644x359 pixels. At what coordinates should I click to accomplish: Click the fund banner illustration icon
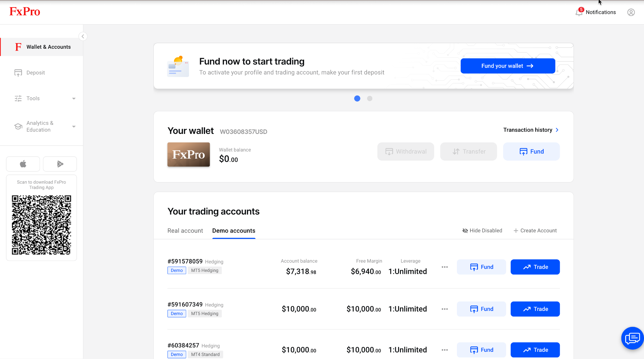tap(178, 66)
